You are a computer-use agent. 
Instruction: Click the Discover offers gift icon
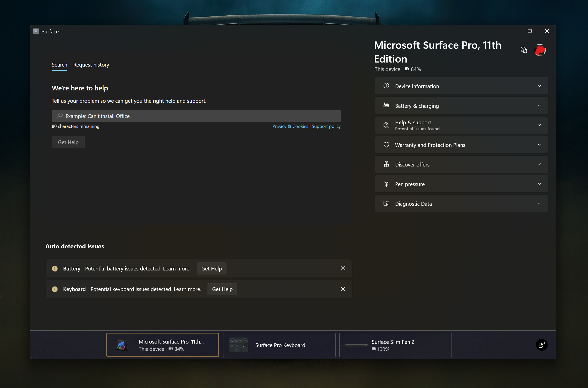pos(386,164)
